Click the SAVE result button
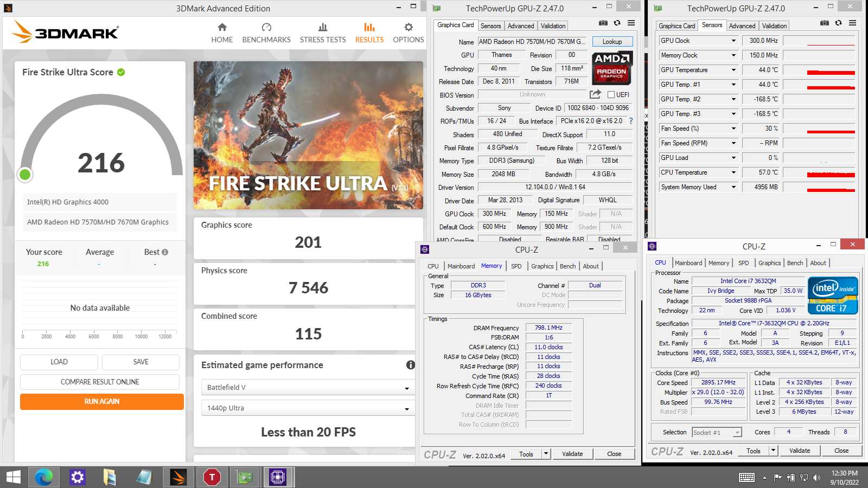868x488 pixels. point(141,362)
